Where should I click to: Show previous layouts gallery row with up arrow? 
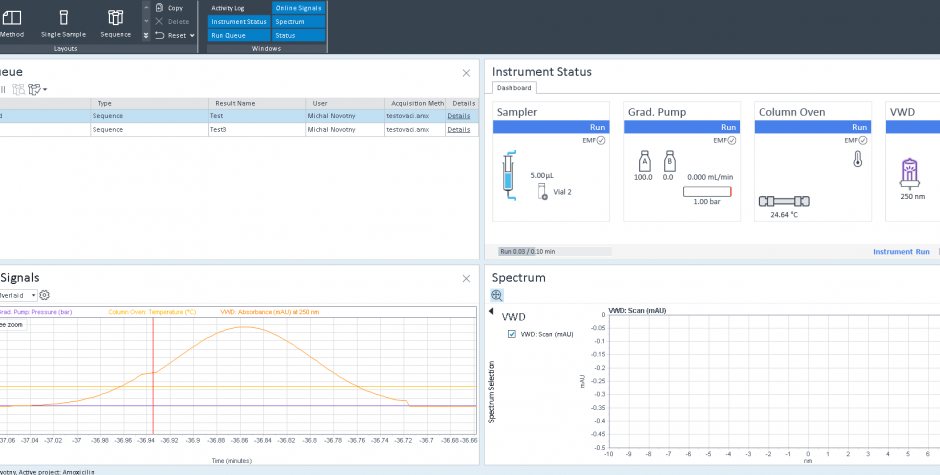click(146, 8)
